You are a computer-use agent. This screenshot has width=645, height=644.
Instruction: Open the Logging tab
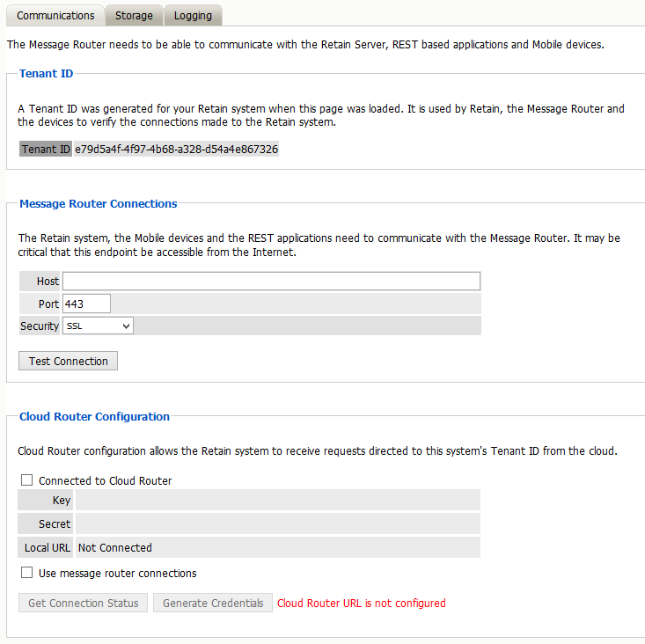[193, 16]
